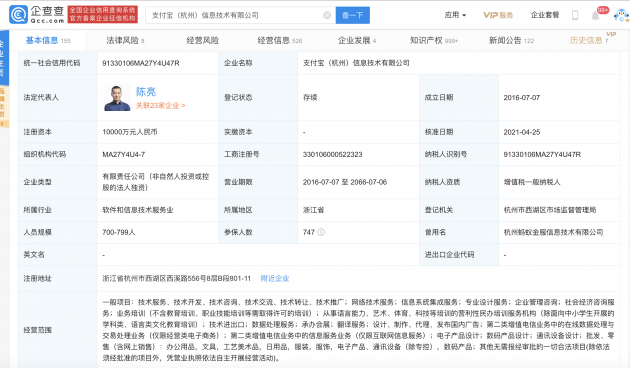
Task: Open 企业套餐 link
Action: pyautogui.click(x=545, y=15)
